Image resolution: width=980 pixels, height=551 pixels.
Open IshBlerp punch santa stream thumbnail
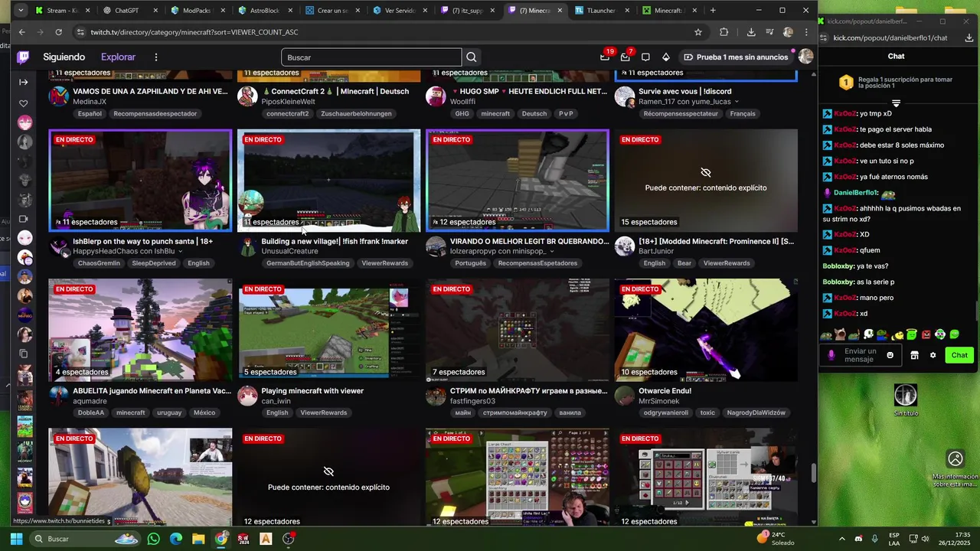pos(140,181)
